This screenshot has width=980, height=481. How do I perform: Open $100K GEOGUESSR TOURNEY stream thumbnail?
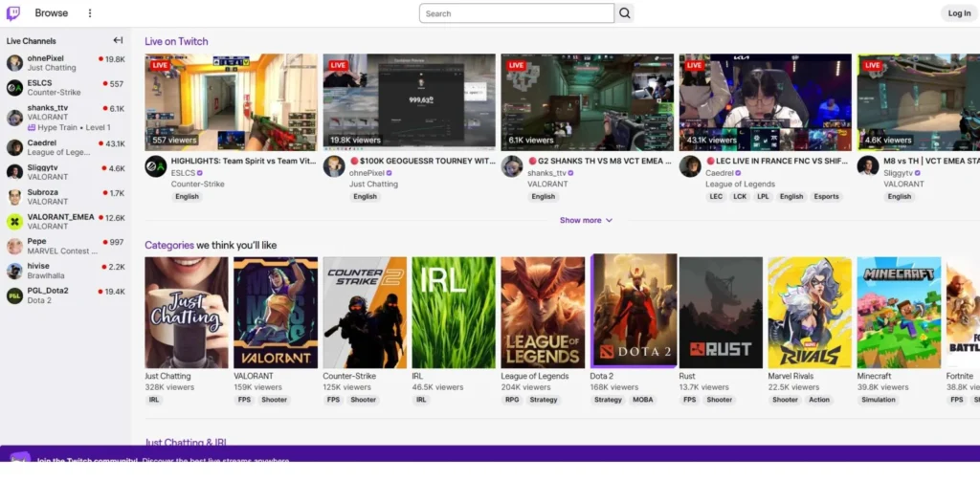[410, 102]
